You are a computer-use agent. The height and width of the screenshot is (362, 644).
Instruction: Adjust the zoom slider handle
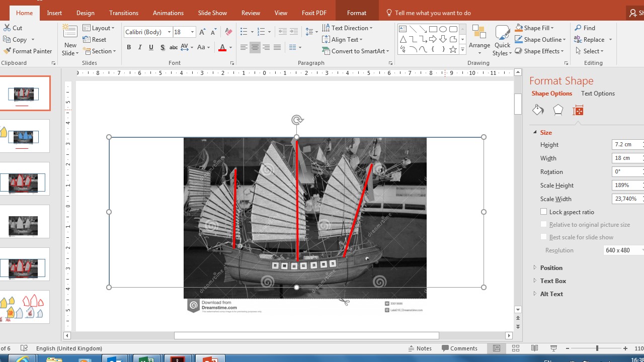(597, 348)
